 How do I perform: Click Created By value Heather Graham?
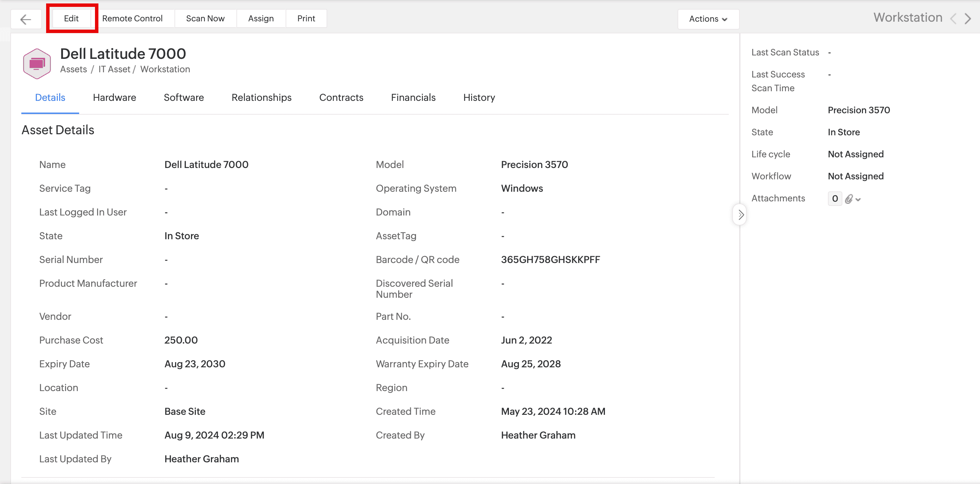coord(538,435)
